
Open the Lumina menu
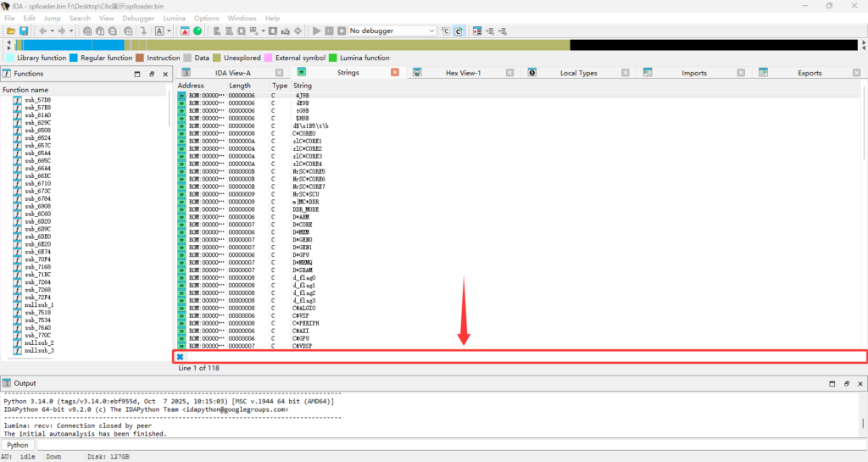[174, 18]
